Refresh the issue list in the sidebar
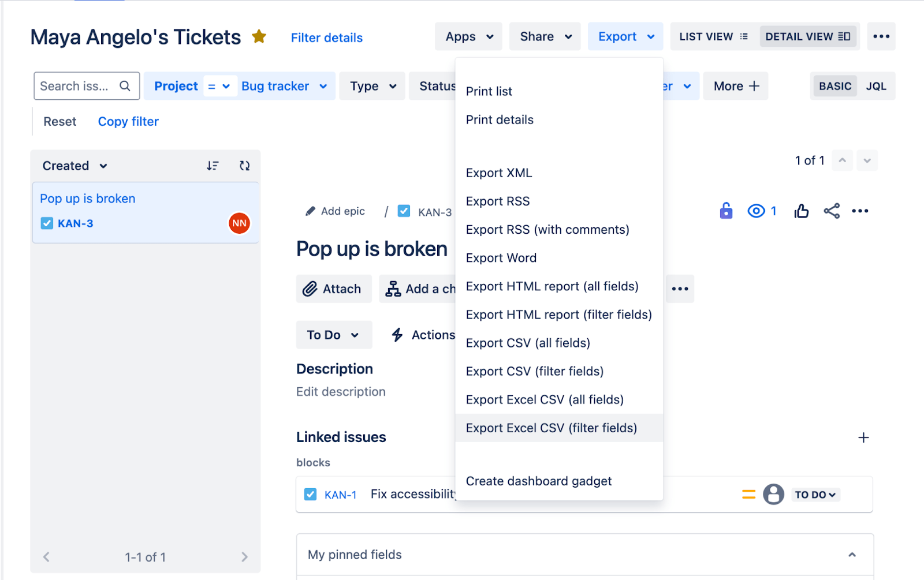This screenshot has width=924, height=580. (244, 166)
